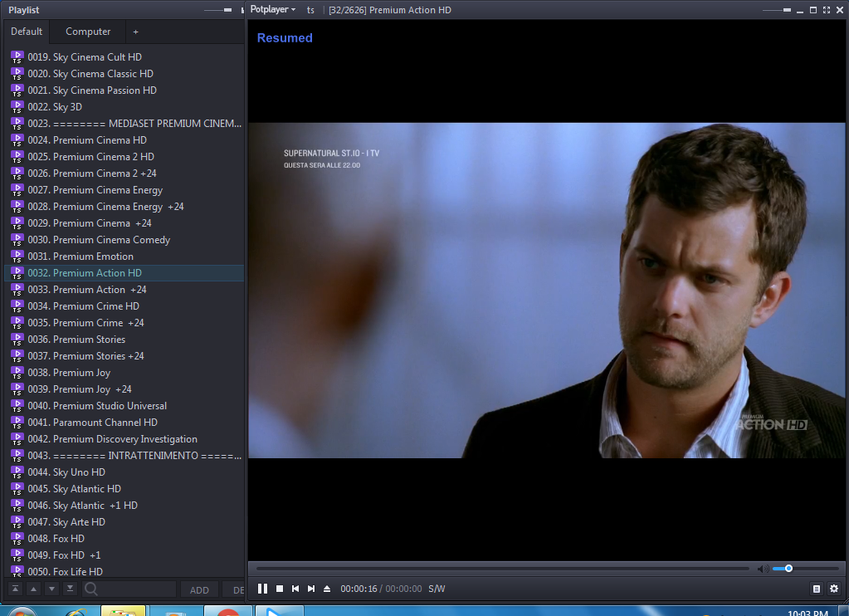Open the Potplayer main menu dropdown
The height and width of the screenshot is (616, 849).
(273, 10)
